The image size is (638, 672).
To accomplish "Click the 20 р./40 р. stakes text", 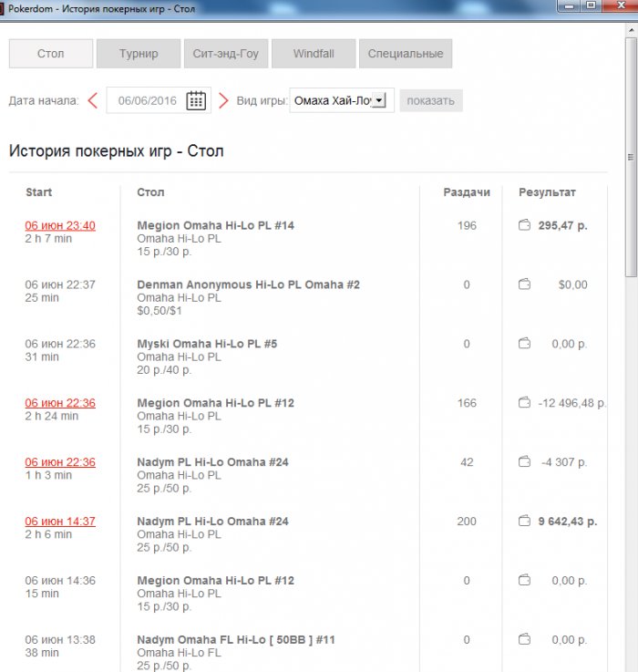I will (164, 370).
